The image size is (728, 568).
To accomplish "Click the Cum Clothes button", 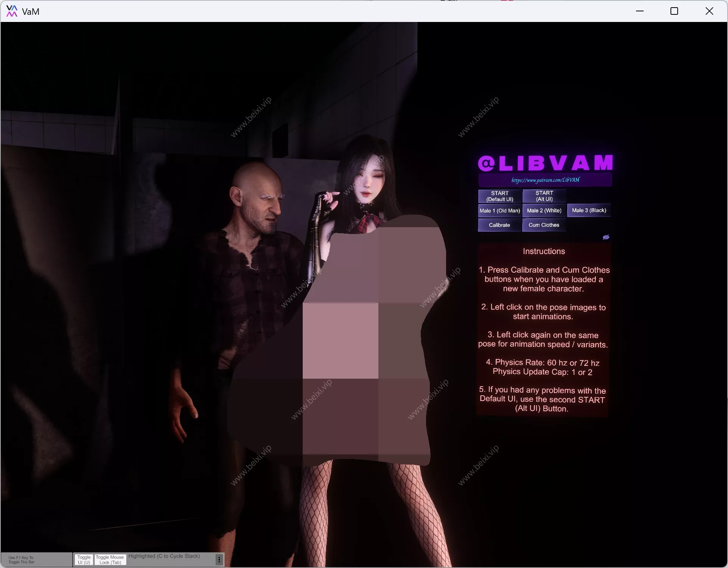I will click(544, 225).
